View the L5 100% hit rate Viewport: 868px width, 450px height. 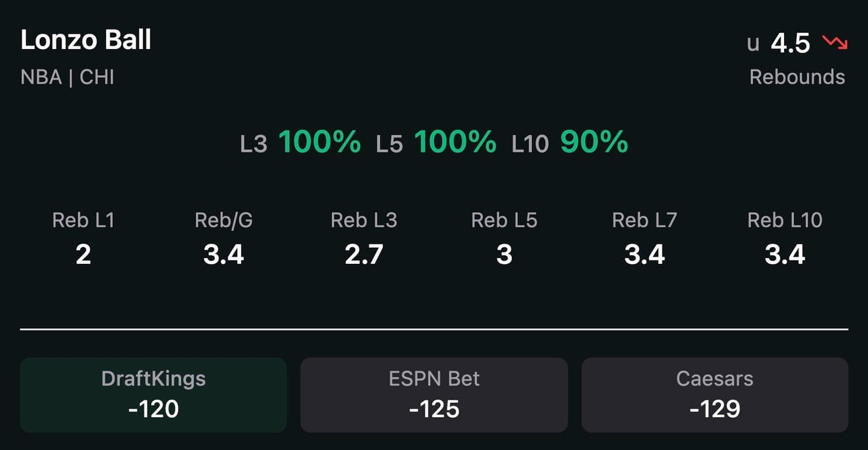[x=436, y=142]
